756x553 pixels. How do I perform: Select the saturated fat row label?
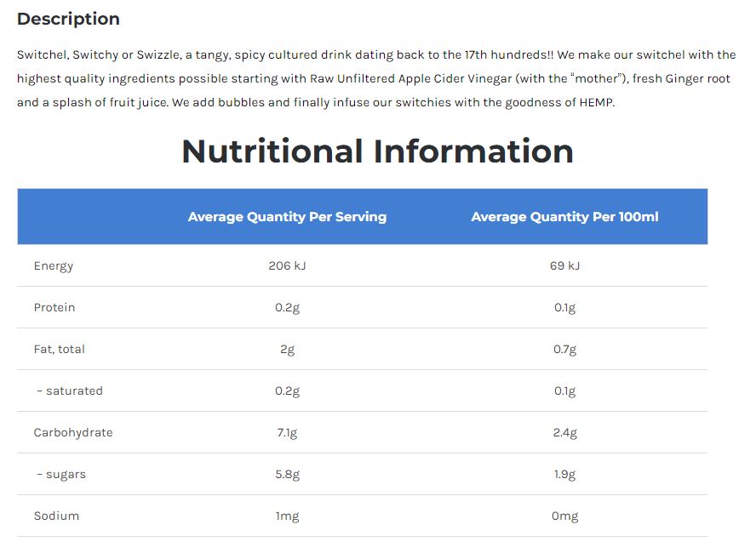70,391
